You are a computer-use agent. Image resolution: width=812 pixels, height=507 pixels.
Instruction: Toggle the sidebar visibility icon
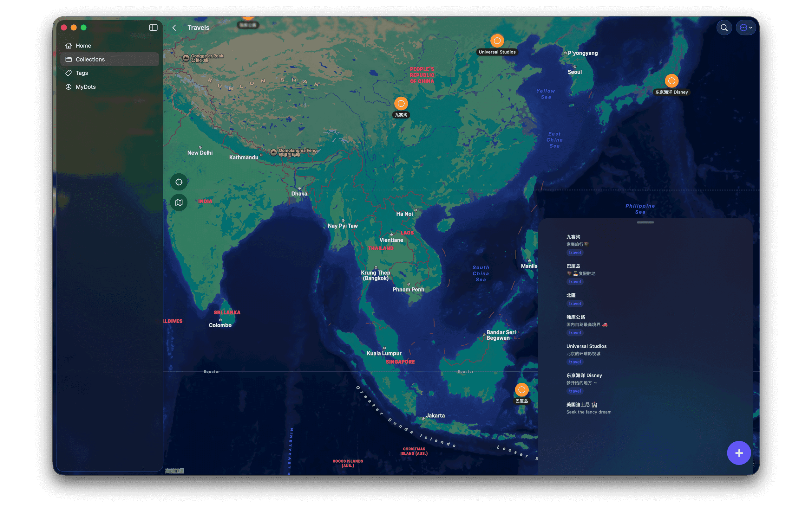tap(153, 28)
